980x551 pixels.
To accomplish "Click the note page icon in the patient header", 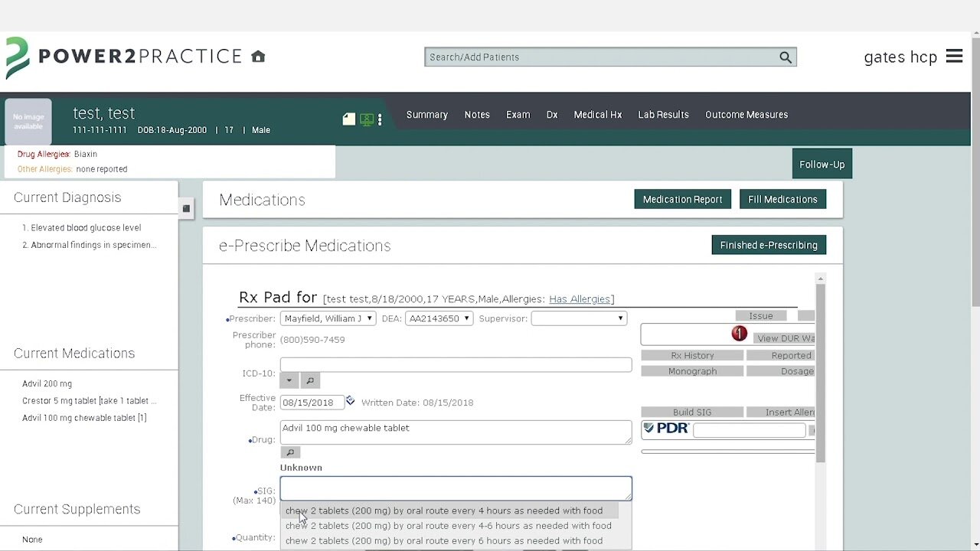I will pyautogui.click(x=349, y=119).
